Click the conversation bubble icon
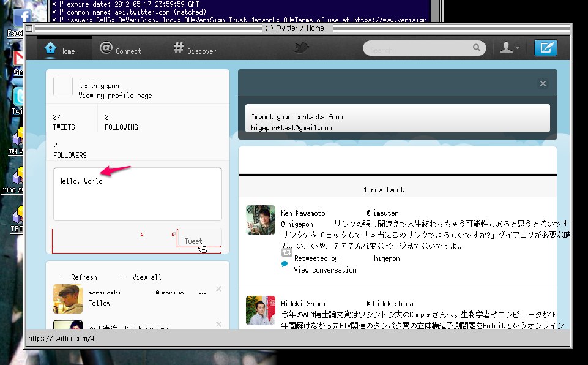The image size is (588, 365). [285, 264]
